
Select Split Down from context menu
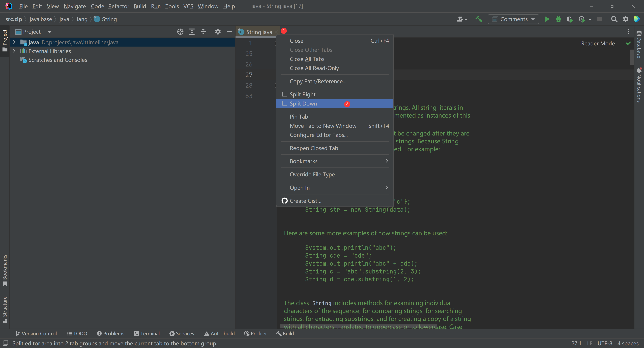coord(303,103)
